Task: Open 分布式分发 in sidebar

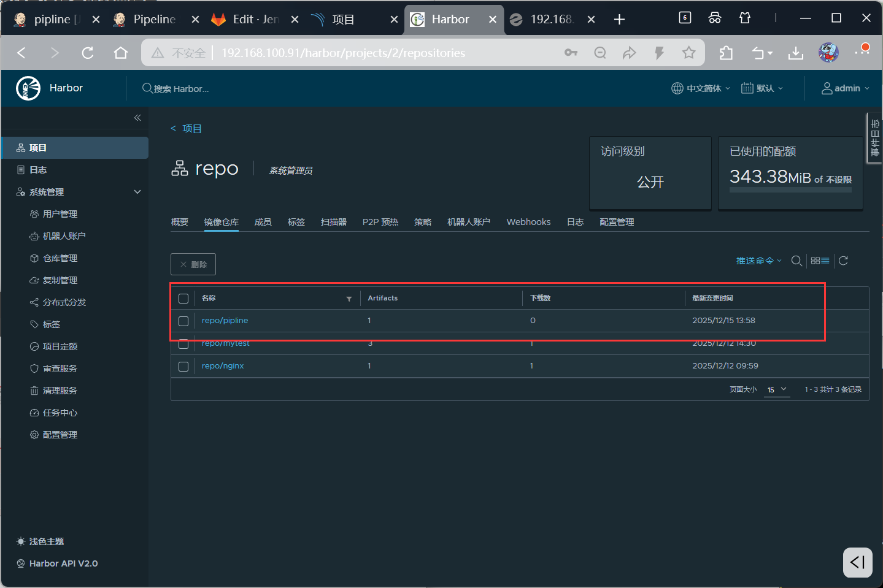Action: pyautogui.click(x=64, y=302)
